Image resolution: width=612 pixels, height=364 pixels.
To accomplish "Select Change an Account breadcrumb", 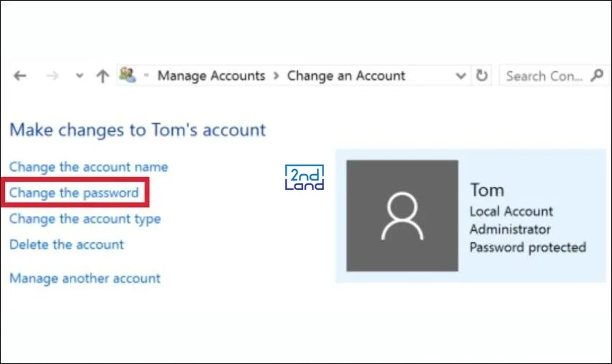I will (346, 76).
